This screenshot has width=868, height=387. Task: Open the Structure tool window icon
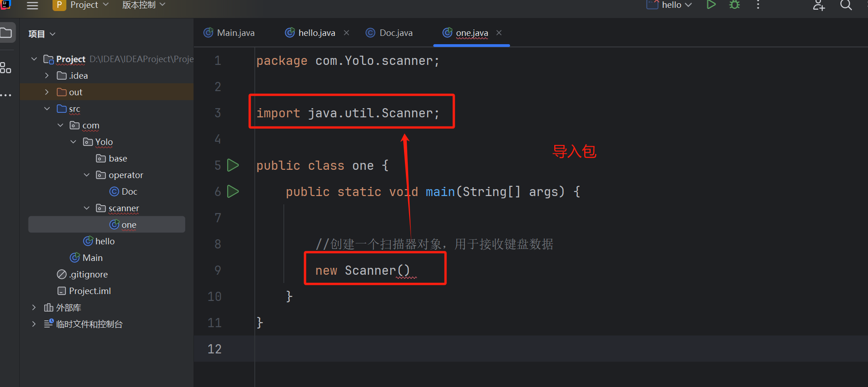[6, 68]
